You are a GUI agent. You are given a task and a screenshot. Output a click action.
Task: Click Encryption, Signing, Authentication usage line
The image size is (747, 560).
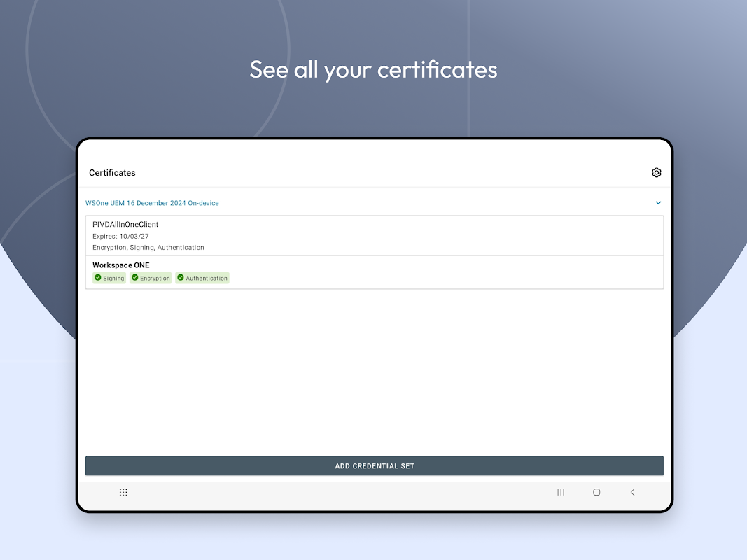pos(148,248)
